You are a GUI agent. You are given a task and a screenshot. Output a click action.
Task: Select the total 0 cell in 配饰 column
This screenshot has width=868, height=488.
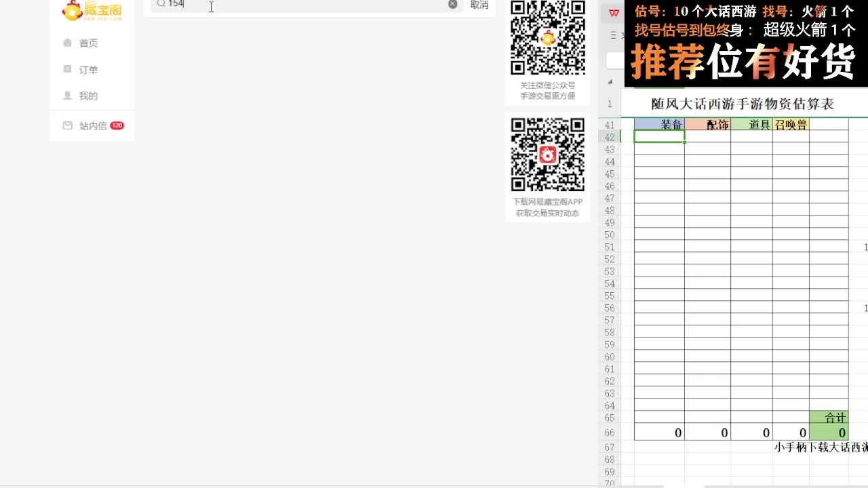pyautogui.click(x=708, y=432)
